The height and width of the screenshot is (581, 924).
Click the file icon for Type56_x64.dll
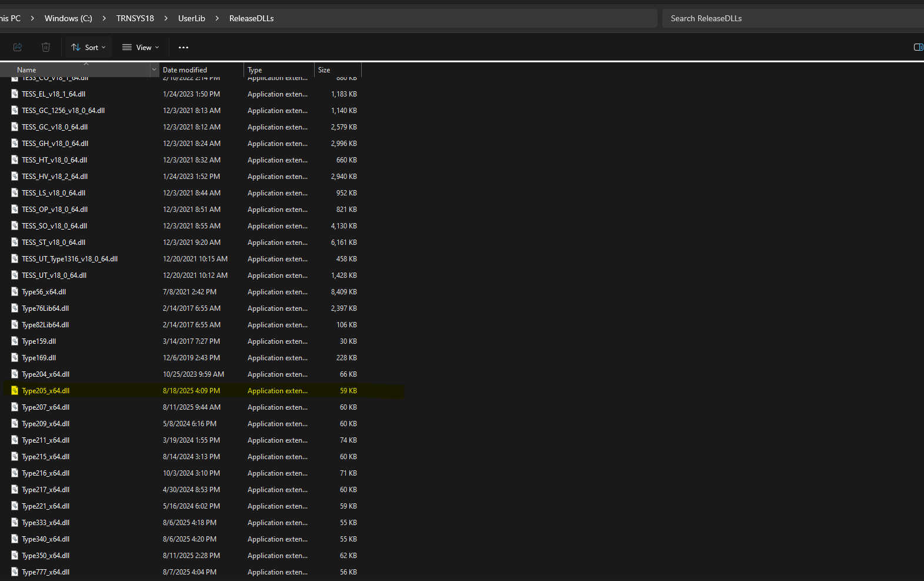click(15, 291)
